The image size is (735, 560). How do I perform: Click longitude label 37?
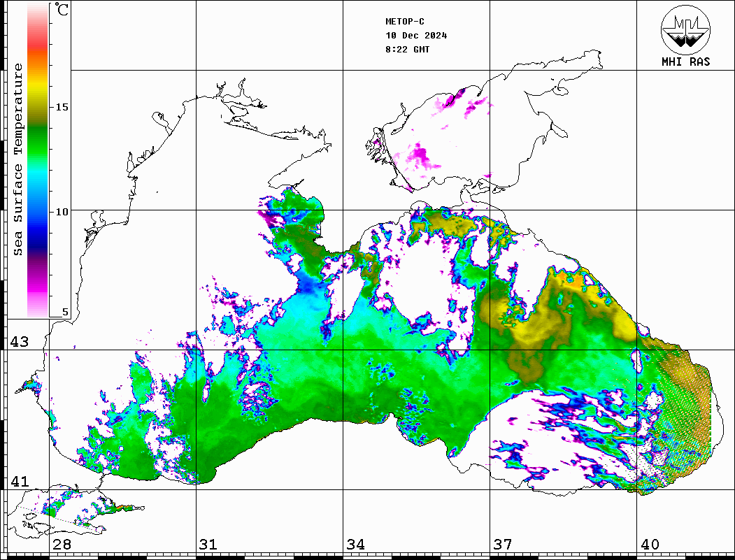click(503, 545)
